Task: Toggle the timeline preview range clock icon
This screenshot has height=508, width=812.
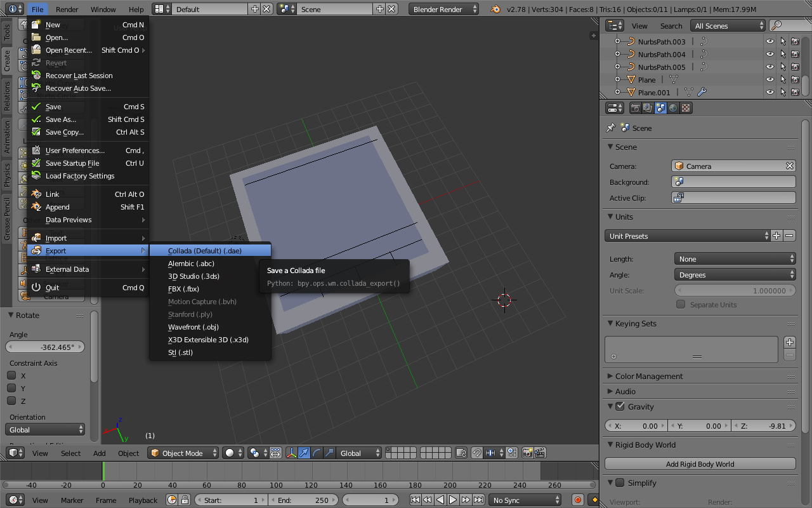Action: (172, 500)
